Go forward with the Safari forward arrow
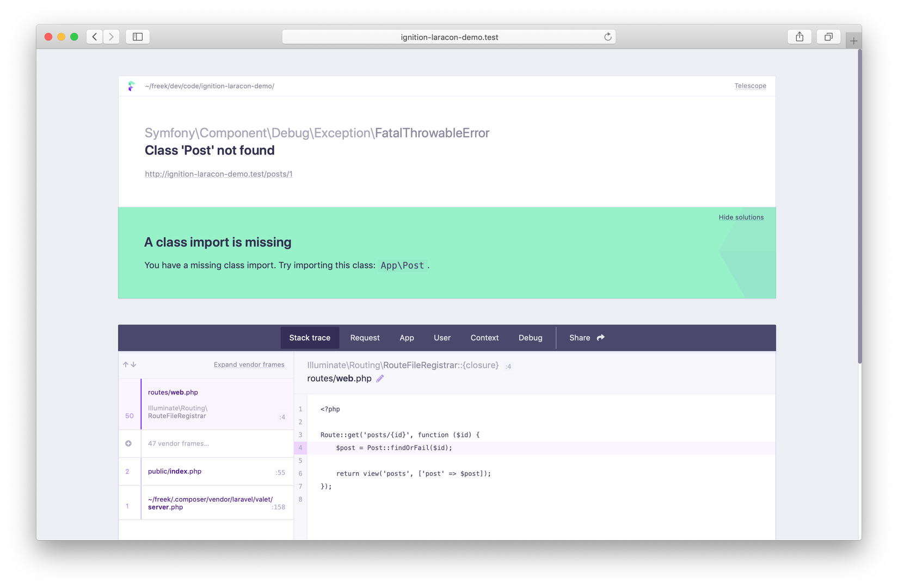This screenshot has width=898, height=588. pyautogui.click(x=111, y=36)
